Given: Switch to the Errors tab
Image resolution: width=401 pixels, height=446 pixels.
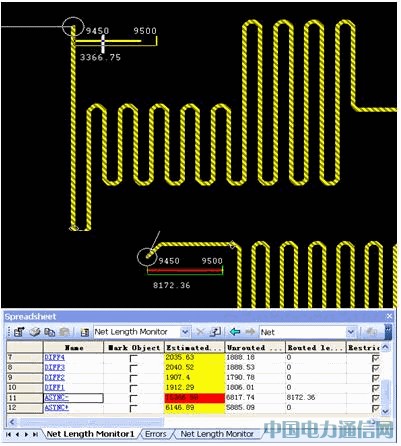Looking at the screenshot, I should click(156, 434).
